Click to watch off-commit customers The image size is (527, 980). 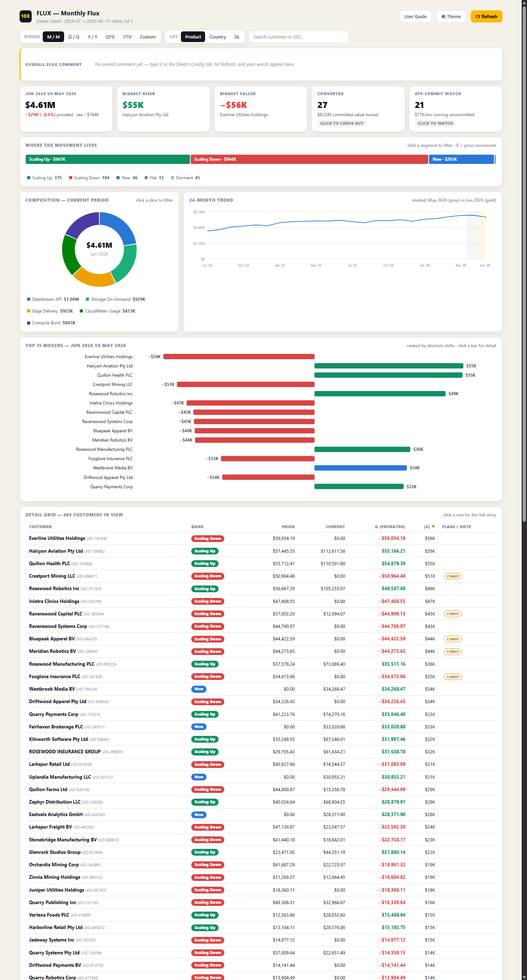(435, 123)
